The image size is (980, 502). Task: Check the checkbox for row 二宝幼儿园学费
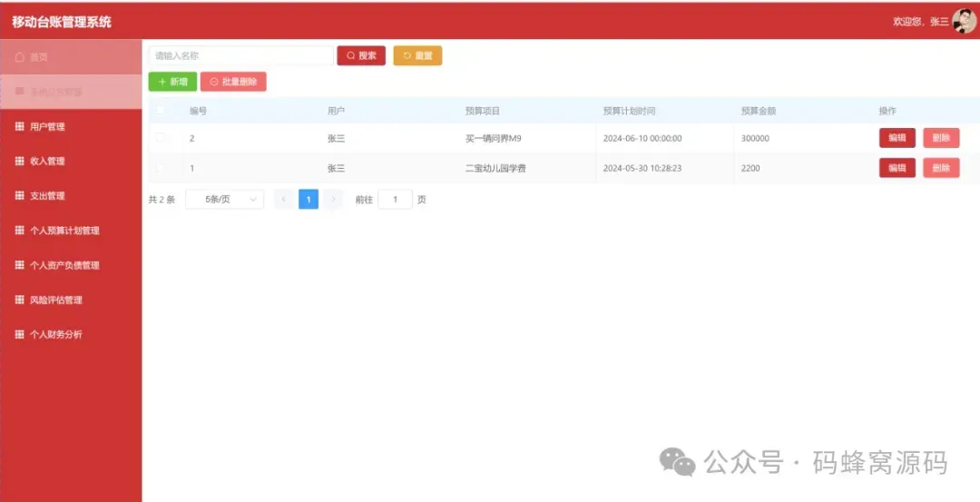point(161,168)
